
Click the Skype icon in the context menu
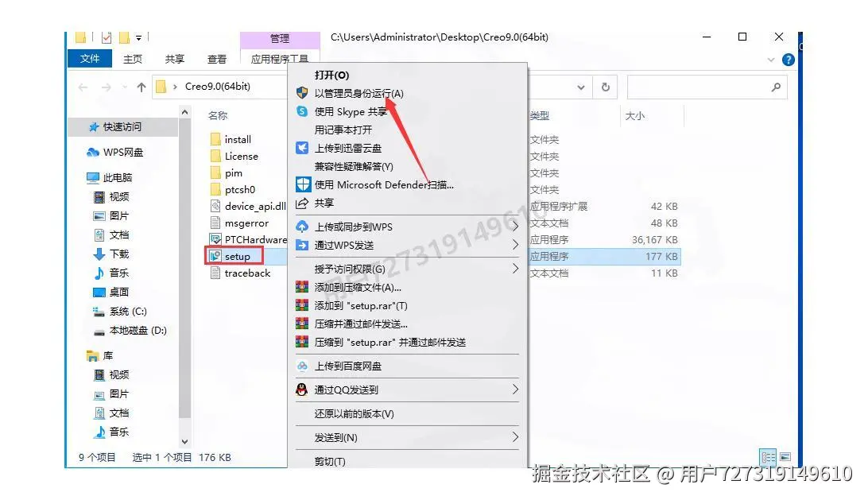(x=302, y=112)
